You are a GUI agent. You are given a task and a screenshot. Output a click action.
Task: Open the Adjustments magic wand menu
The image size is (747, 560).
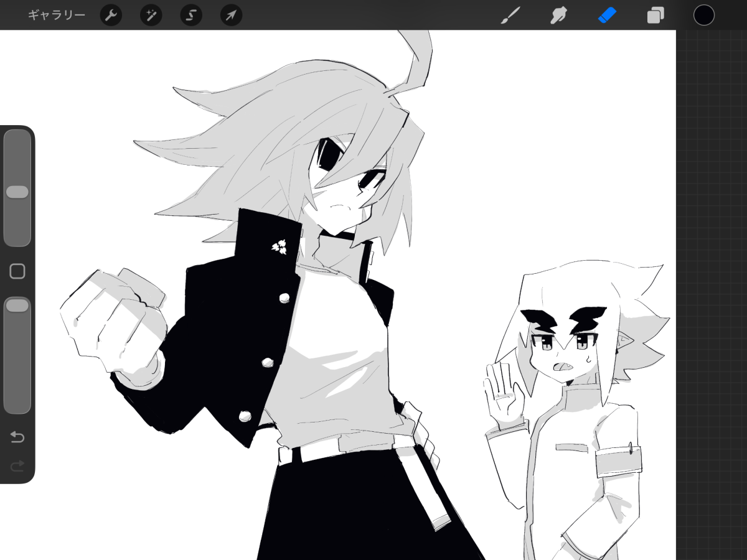coord(151,15)
